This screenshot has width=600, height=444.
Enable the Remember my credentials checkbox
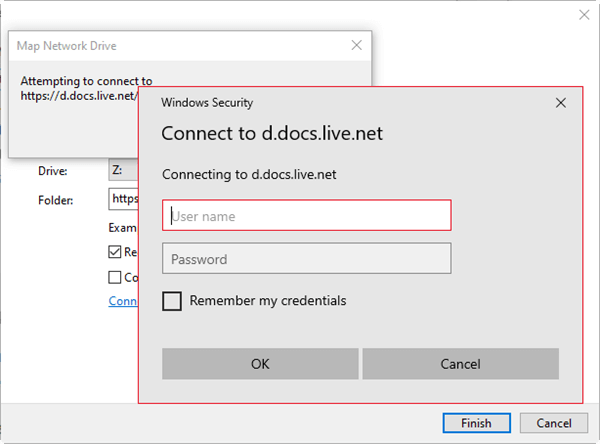[x=172, y=301]
